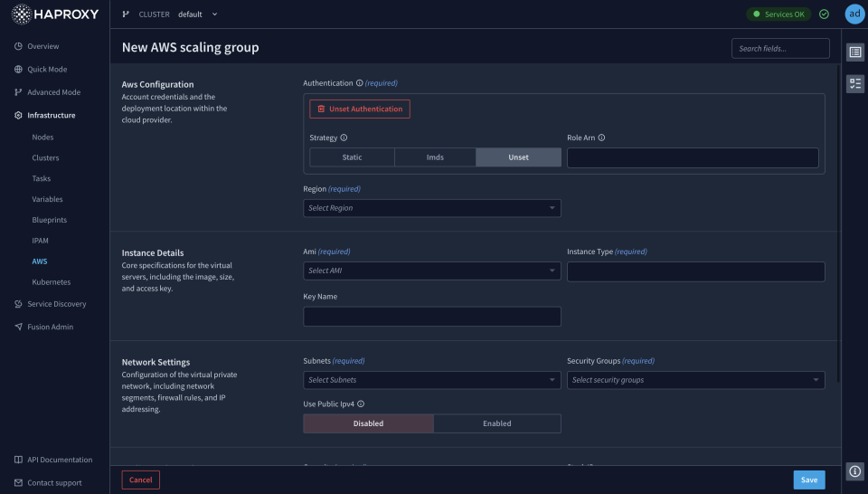The image size is (868, 494).
Task: Click the Fusion Admin paper plane icon
Action: (x=18, y=327)
